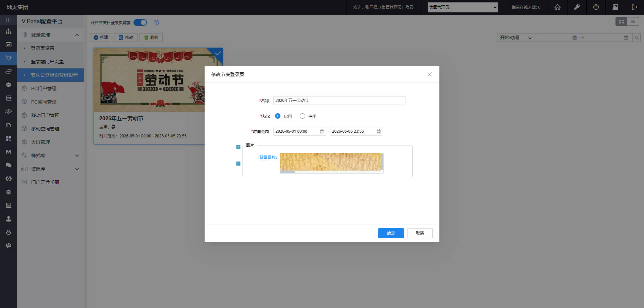
Task: Click the logout icon at top right
Action: (x=634, y=7)
